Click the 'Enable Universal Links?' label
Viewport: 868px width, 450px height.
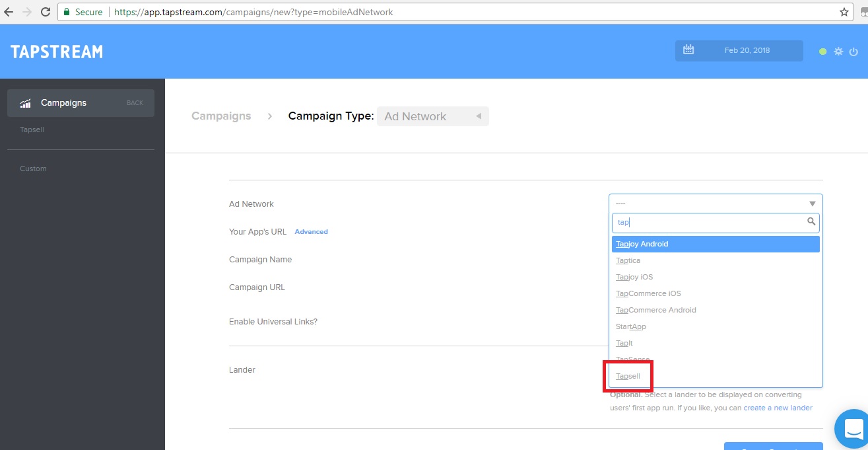point(273,322)
